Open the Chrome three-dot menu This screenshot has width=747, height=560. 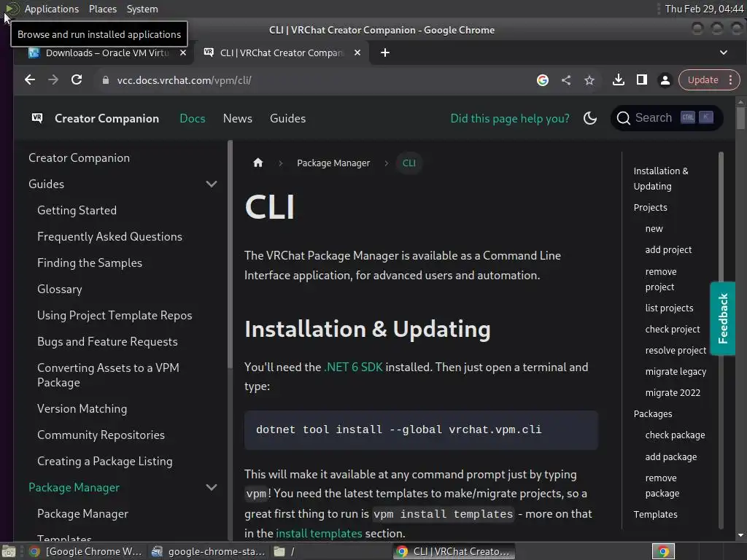[731, 80]
